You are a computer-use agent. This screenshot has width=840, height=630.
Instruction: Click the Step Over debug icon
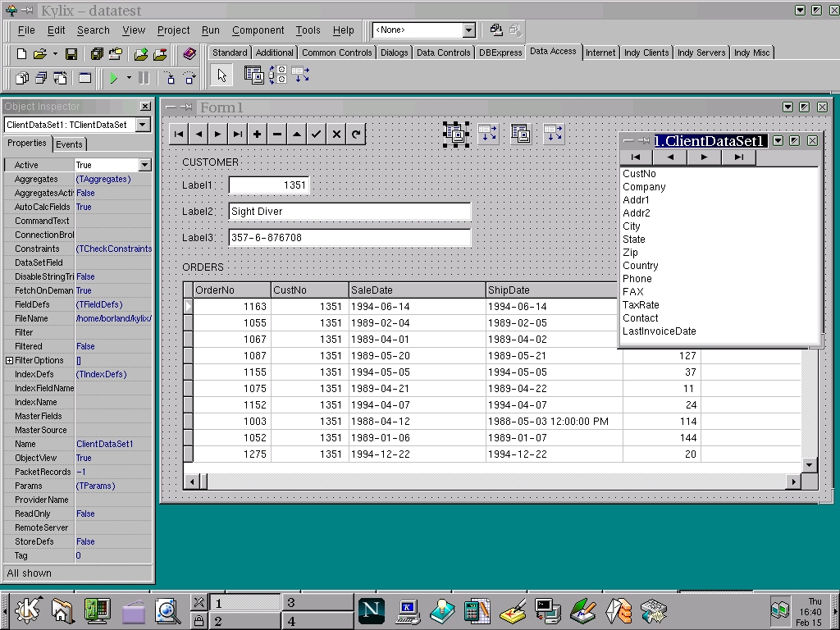pyautogui.click(x=189, y=78)
